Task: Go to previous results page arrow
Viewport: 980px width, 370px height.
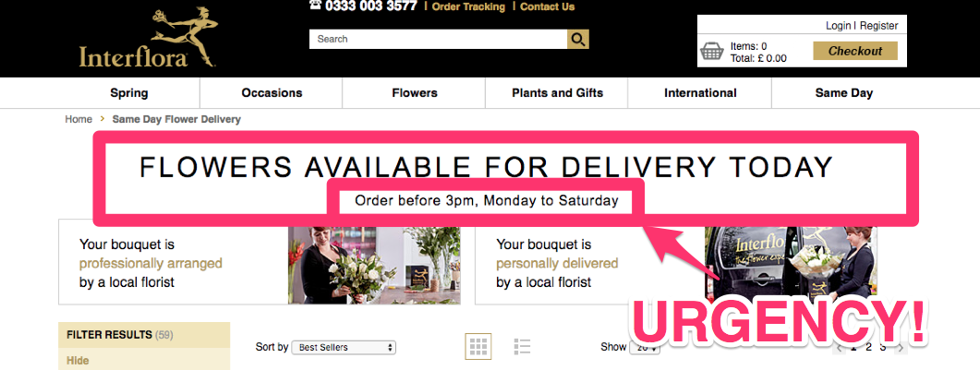Action: pos(839,348)
